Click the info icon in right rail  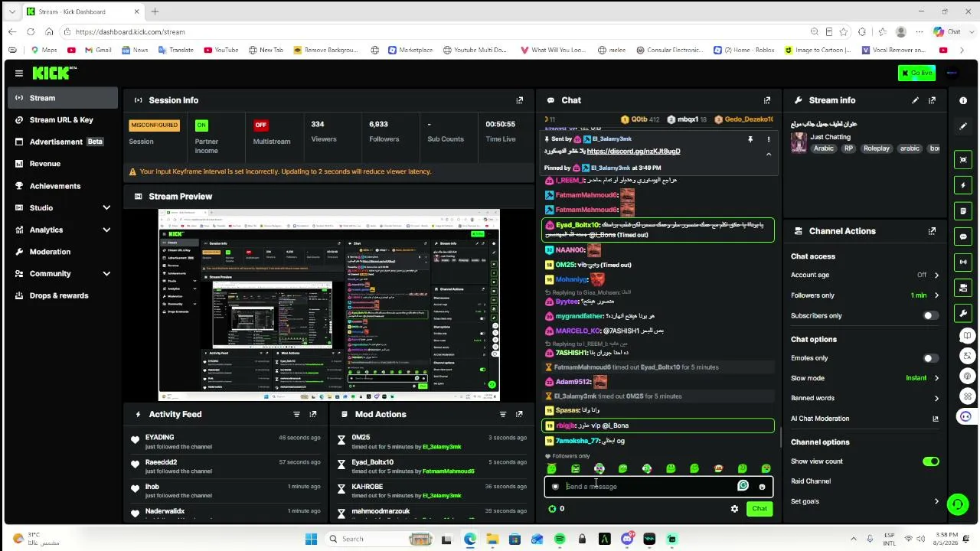[963, 100]
